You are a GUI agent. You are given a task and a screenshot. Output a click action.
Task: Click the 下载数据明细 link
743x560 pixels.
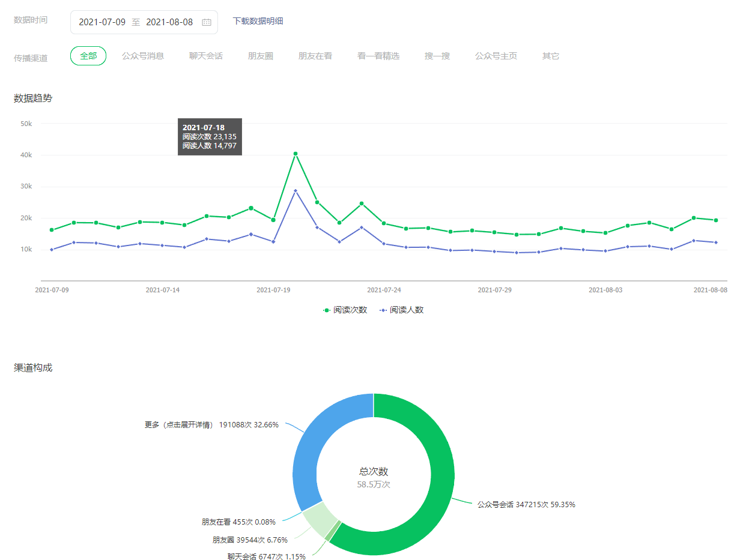tap(258, 21)
